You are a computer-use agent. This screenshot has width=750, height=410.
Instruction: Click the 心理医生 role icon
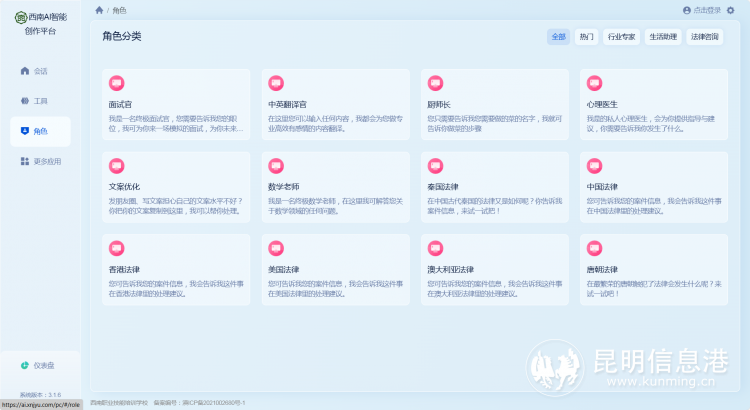click(x=594, y=82)
